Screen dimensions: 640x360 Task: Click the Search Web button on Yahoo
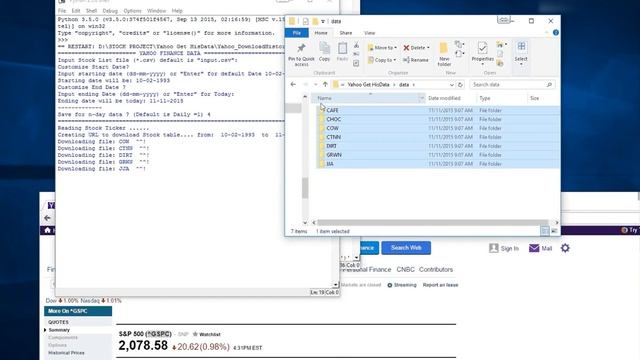[406, 248]
